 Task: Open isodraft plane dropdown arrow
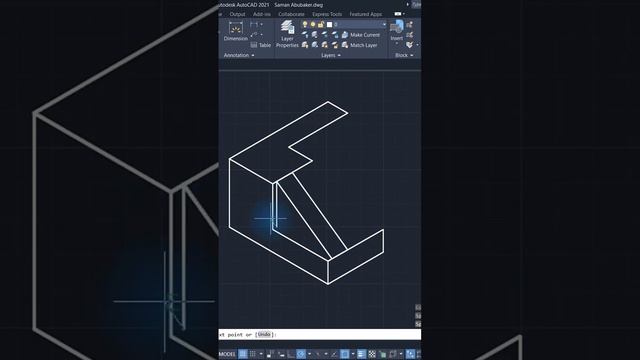[326, 354]
